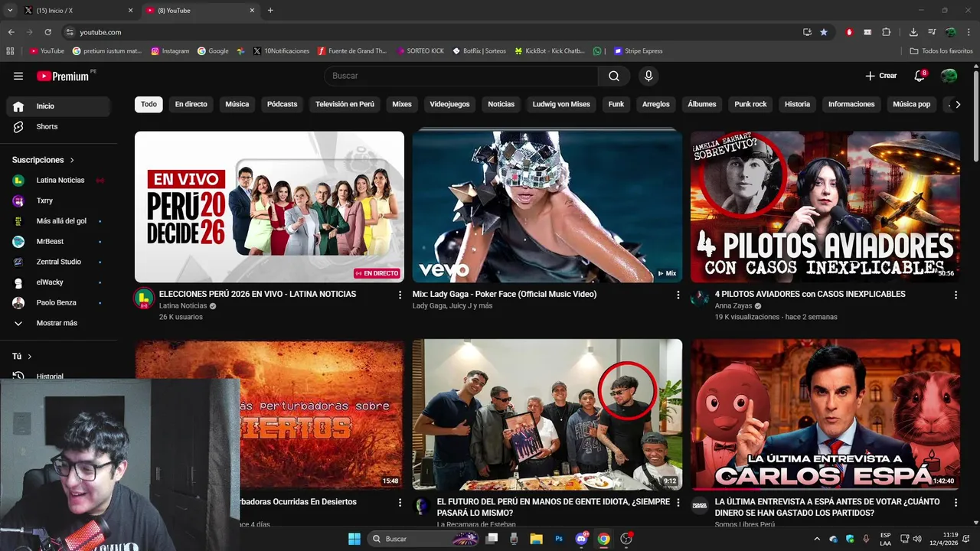Image resolution: width=980 pixels, height=551 pixels.
Task: Click the search magnifier button
Action: (614, 76)
